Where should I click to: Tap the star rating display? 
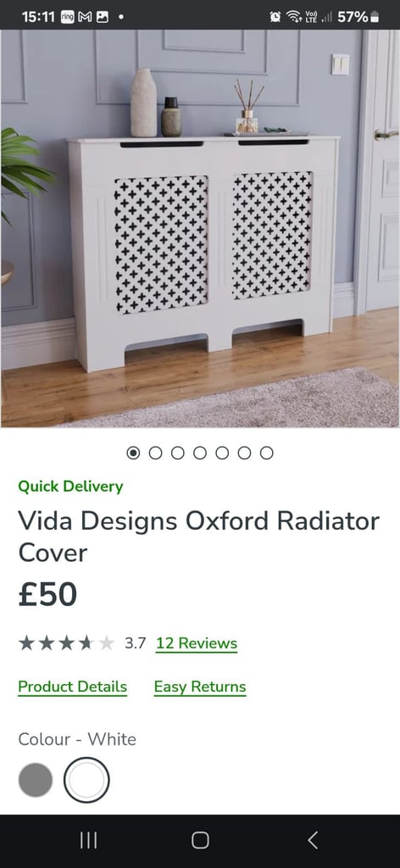click(x=66, y=643)
